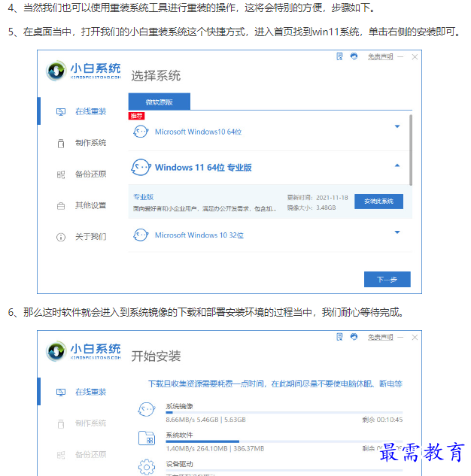Click the feedback document icon in the 开始安装 title bar
Screen dimensions: 471x476
[x=339, y=337]
